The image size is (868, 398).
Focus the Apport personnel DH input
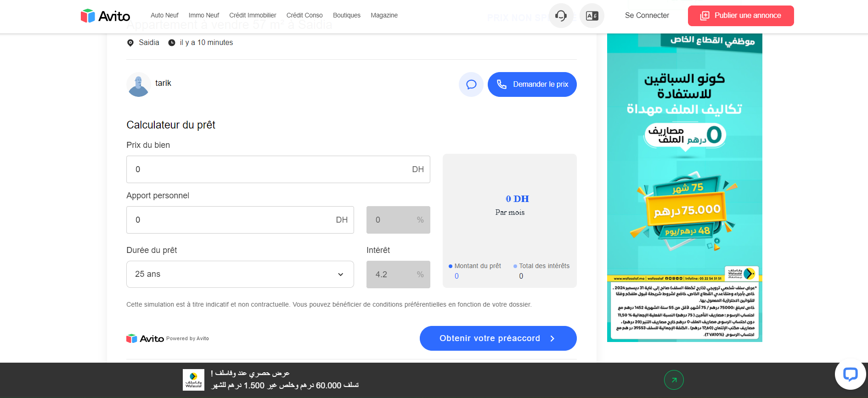point(240,220)
